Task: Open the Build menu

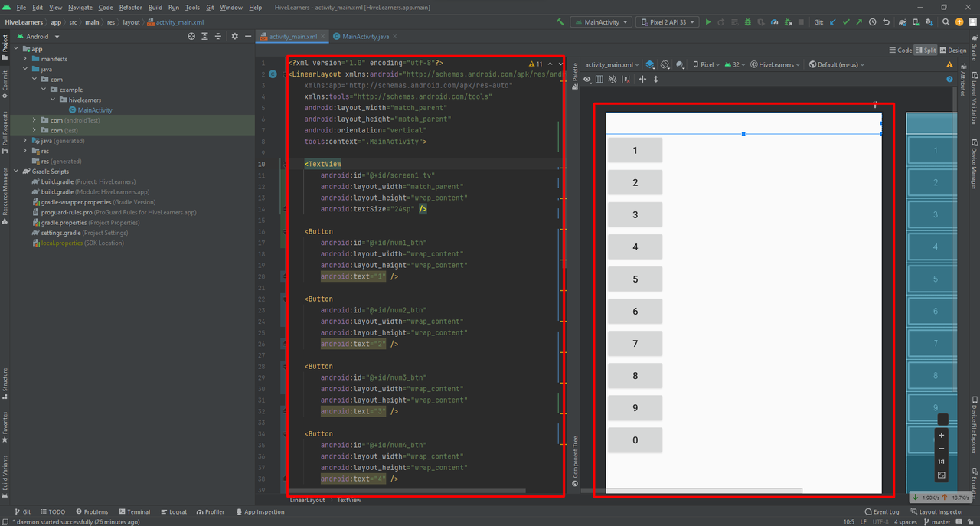Action: tap(155, 7)
